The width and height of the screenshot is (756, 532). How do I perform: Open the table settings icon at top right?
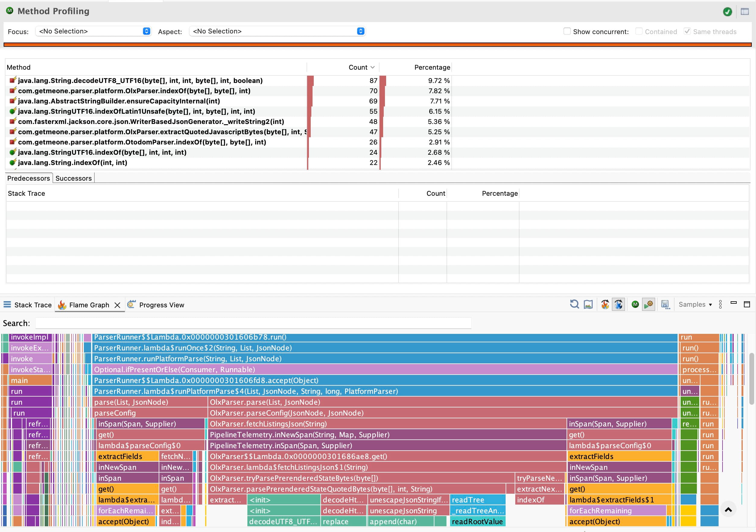(745, 11)
